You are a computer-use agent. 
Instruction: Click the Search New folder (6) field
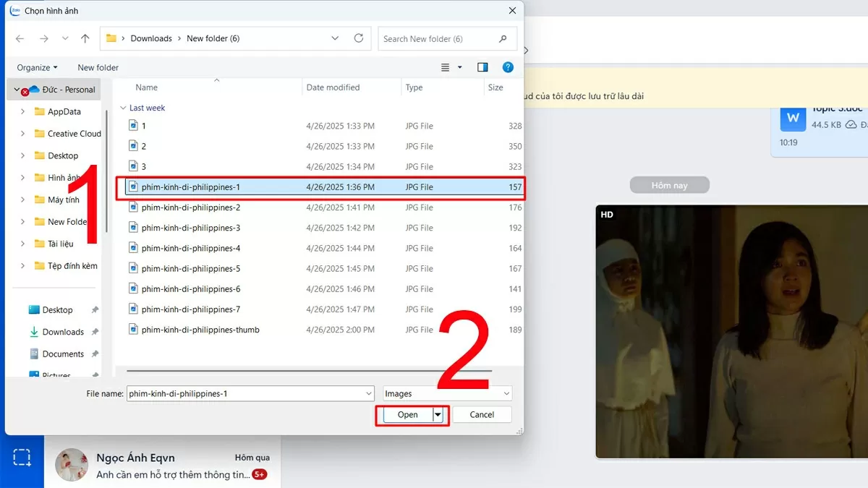coord(438,39)
